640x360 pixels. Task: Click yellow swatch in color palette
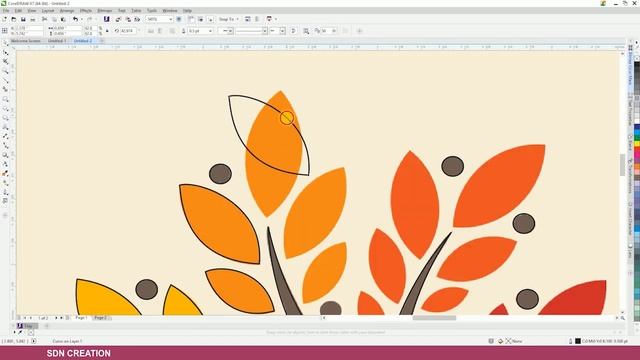pos(637,144)
